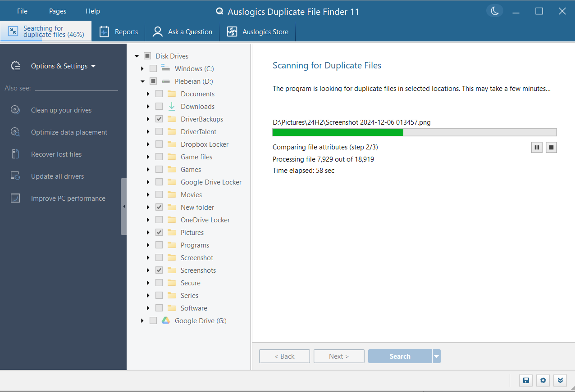Click the double chevron down icon
Screen dimensions: 575x392
point(560,381)
